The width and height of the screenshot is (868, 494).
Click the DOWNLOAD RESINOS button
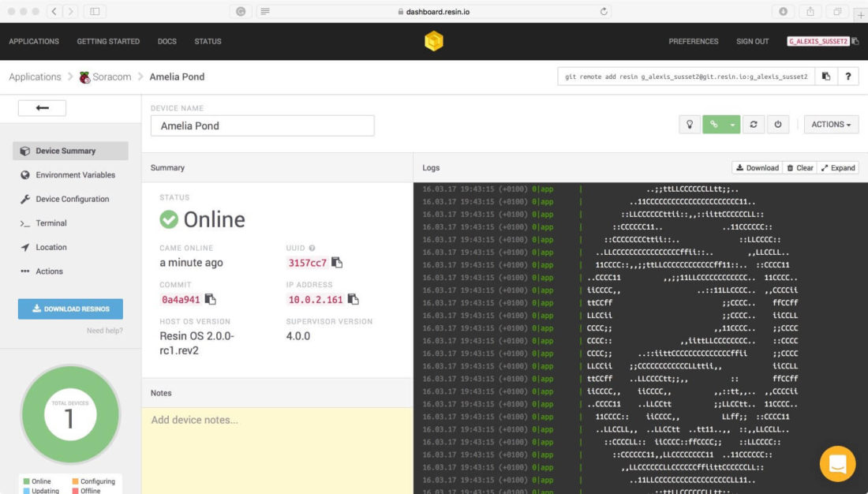pyautogui.click(x=70, y=309)
